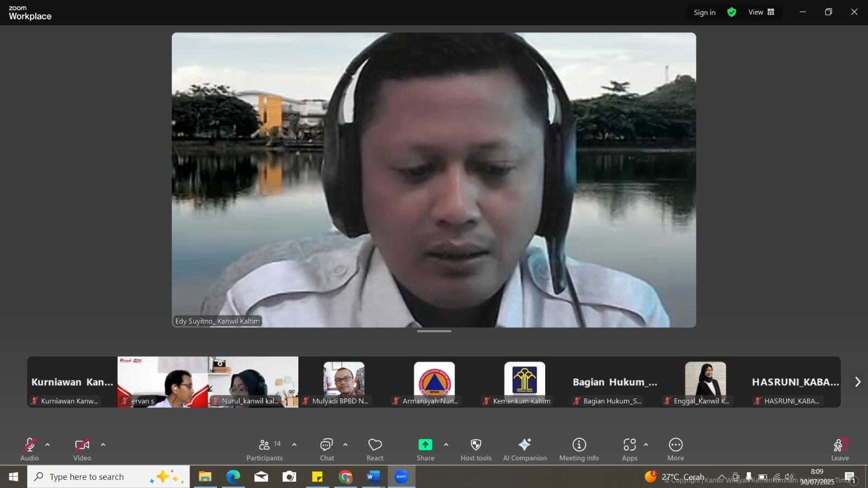Click the Edy Suyitno_ Kanwil Kaltim name label
Image resolution: width=868 pixels, height=488 pixels.
[x=218, y=321]
